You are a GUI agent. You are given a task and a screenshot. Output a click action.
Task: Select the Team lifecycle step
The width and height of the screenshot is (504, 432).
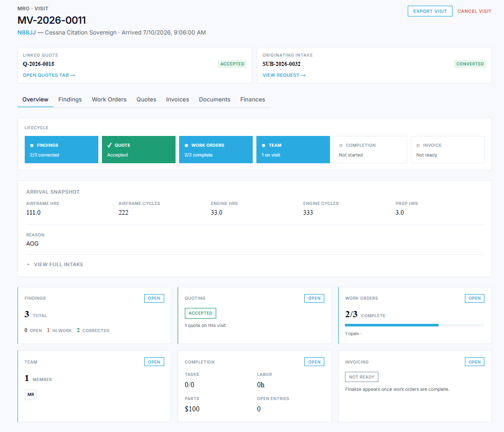pos(293,149)
